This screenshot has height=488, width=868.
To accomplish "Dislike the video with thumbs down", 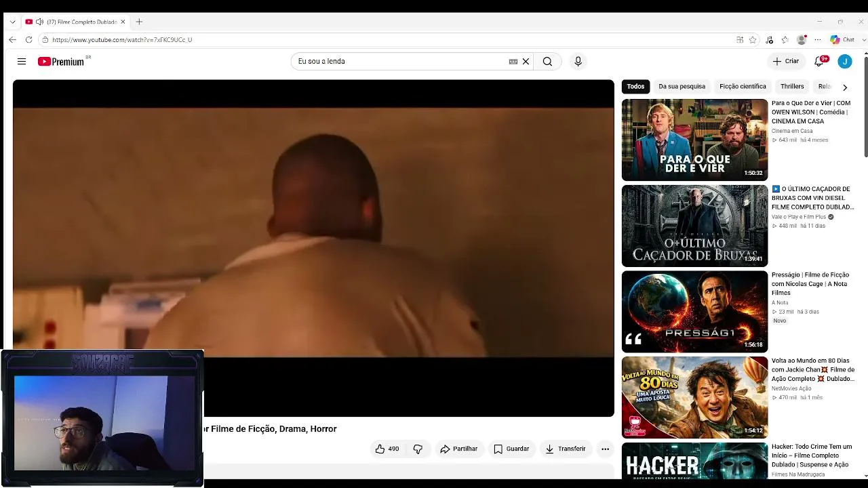I will (x=418, y=449).
